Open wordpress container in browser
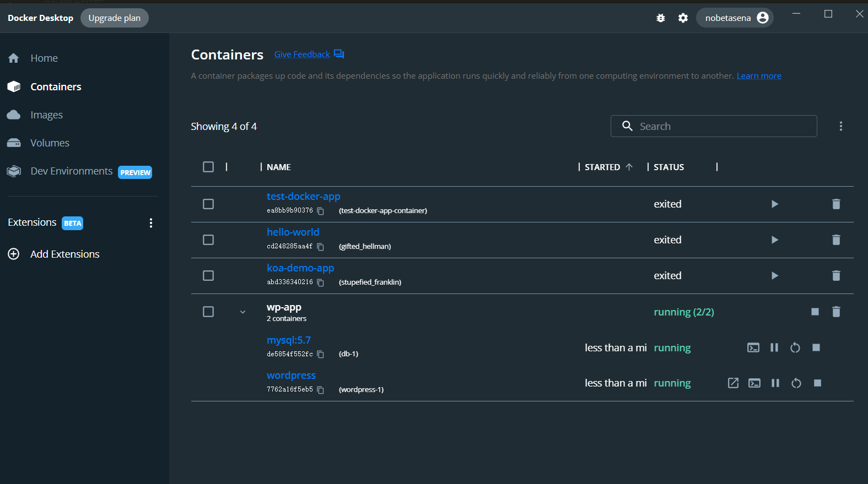Image resolution: width=868 pixels, height=484 pixels. pyautogui.click(x=732, y=383)
